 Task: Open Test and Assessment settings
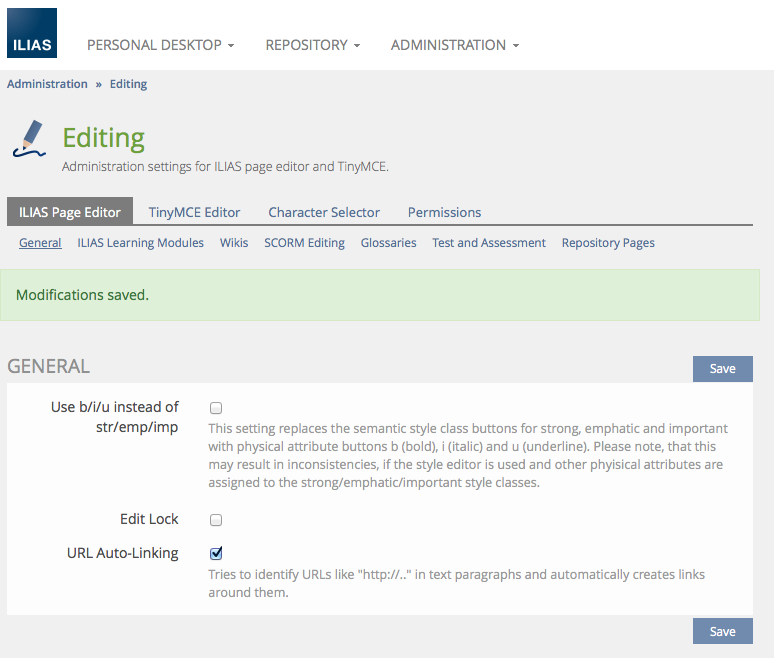[489, 243]
